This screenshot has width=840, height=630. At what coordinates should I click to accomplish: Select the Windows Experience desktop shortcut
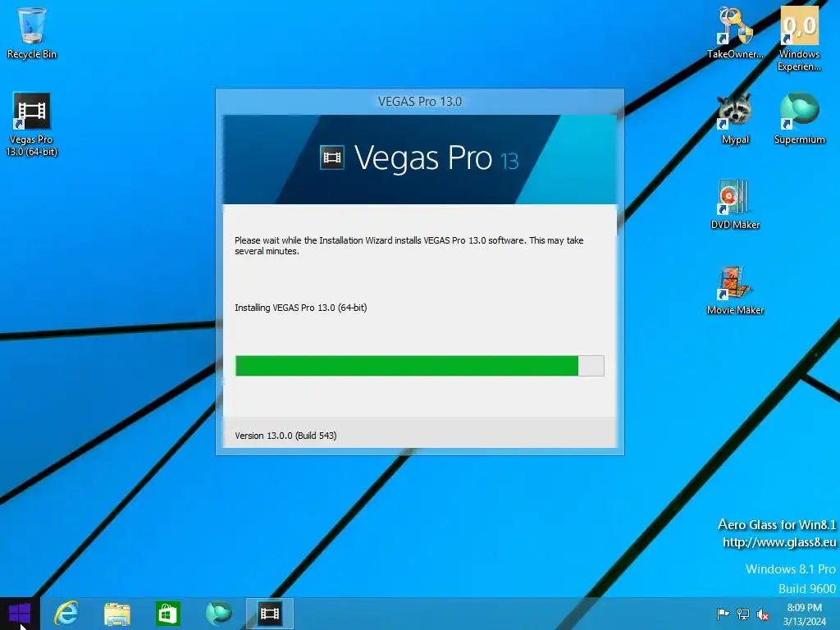pyautogui.click(x=799, y=39)
